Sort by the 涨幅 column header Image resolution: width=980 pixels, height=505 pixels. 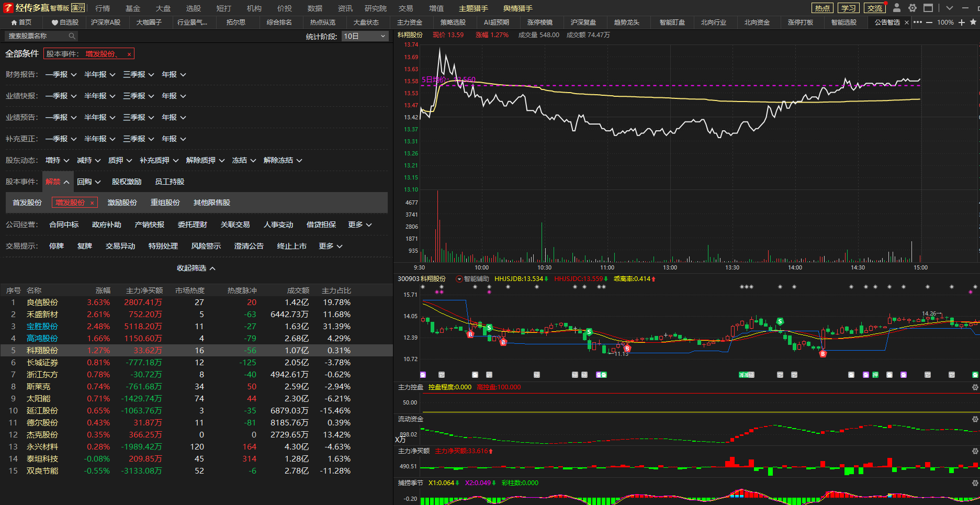point(103,290)
